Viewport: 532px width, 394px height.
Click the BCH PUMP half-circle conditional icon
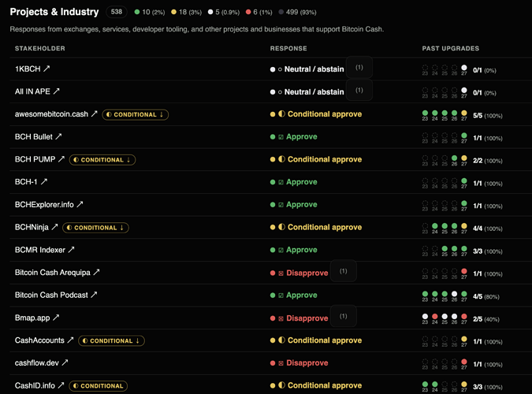(281, 159)
